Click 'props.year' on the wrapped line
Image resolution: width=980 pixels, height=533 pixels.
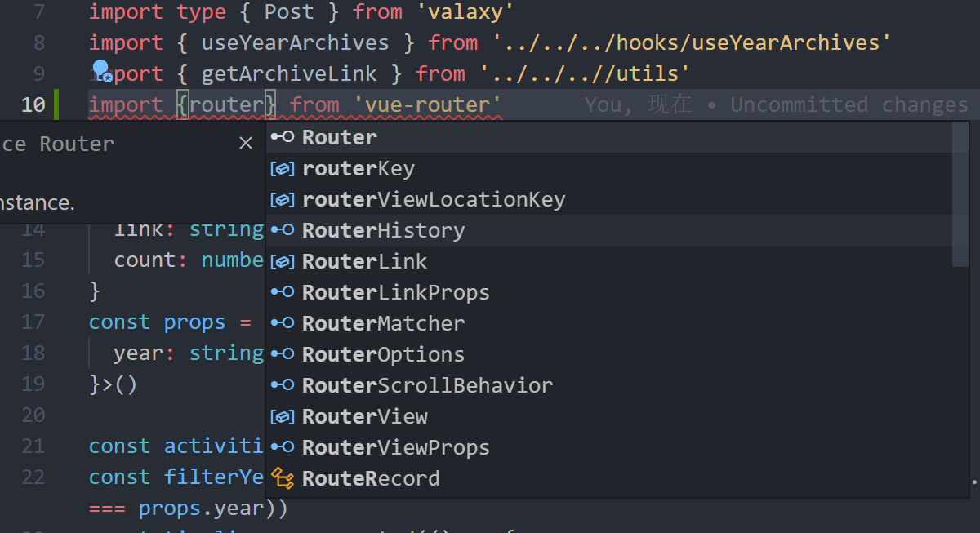(x=201, y=509)
